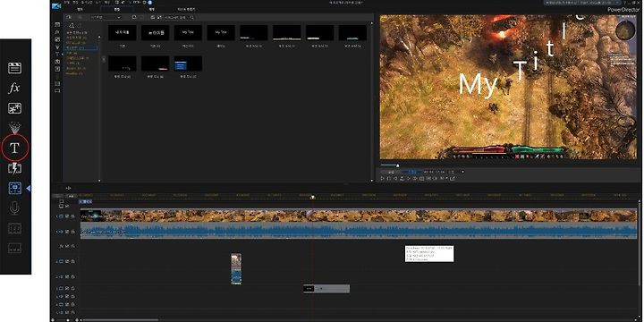Viewport: 644px width, 322px height.
Task: Undock the preview window
Action: click(x=453, y=178)
